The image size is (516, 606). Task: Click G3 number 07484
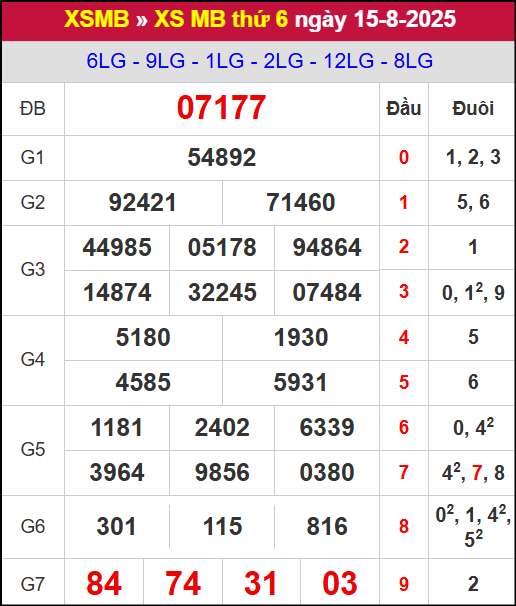[327, 293]
